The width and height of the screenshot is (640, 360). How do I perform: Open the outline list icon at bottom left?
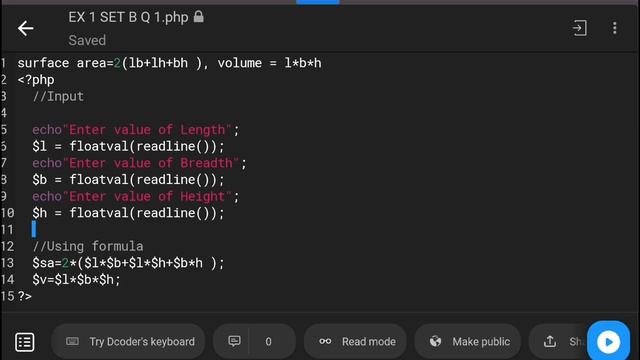coord(24,342)
